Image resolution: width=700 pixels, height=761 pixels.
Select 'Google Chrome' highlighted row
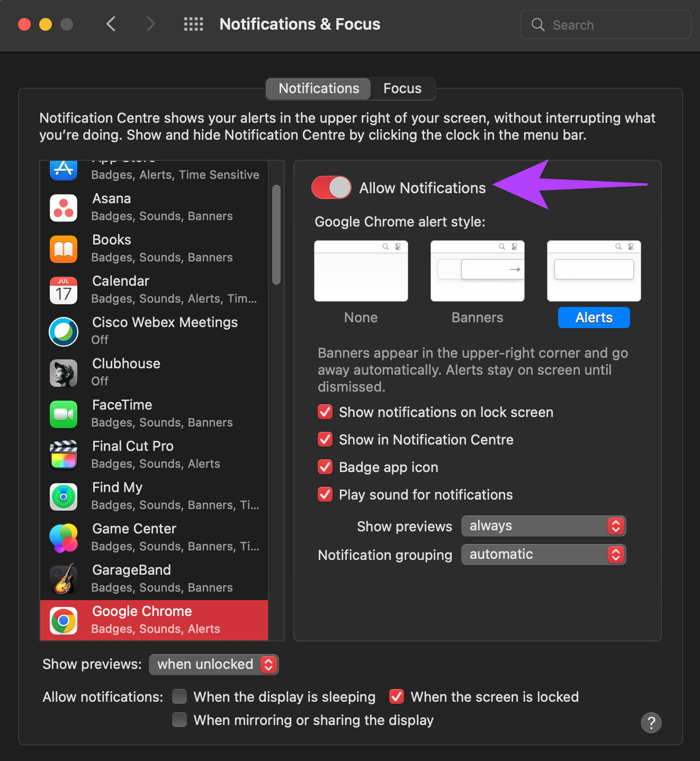pyautogui.click(x=154, y=620)
